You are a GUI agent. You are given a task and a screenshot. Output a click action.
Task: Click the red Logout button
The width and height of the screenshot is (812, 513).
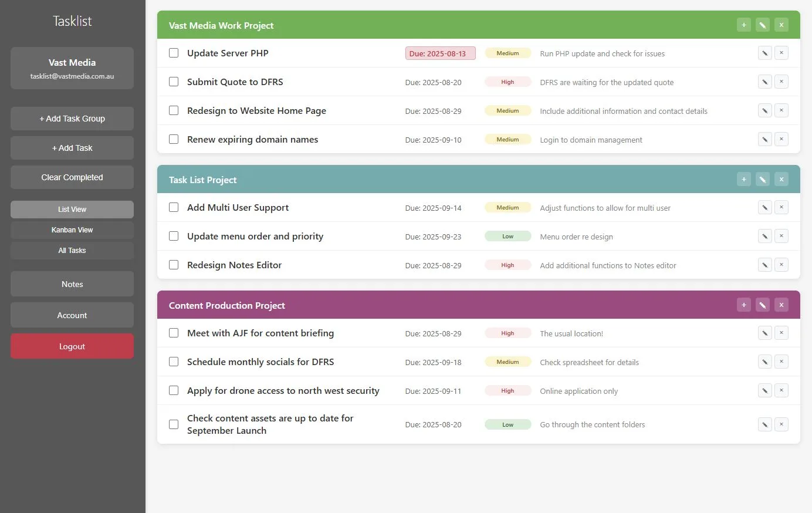point(72,346)
